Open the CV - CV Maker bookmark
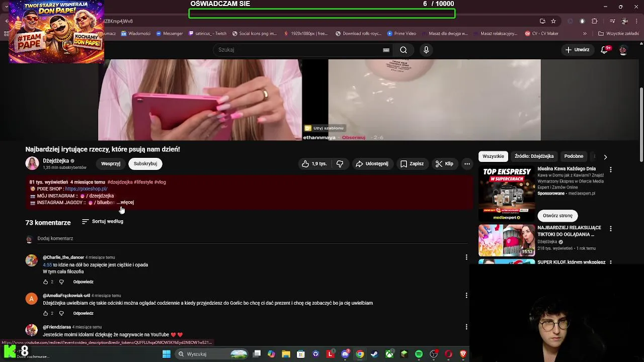Screen dimensions: 644x362 541,34
